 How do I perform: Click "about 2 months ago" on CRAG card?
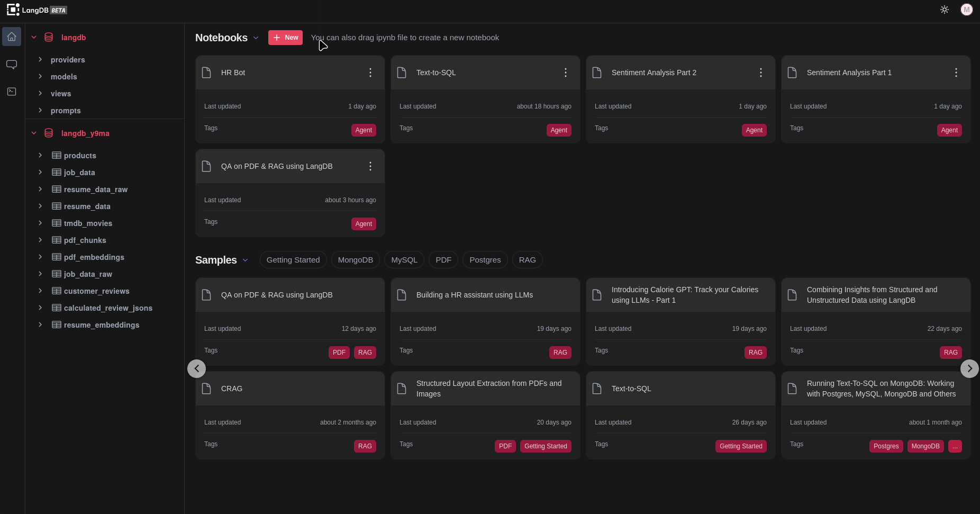[x=348, y=422]
